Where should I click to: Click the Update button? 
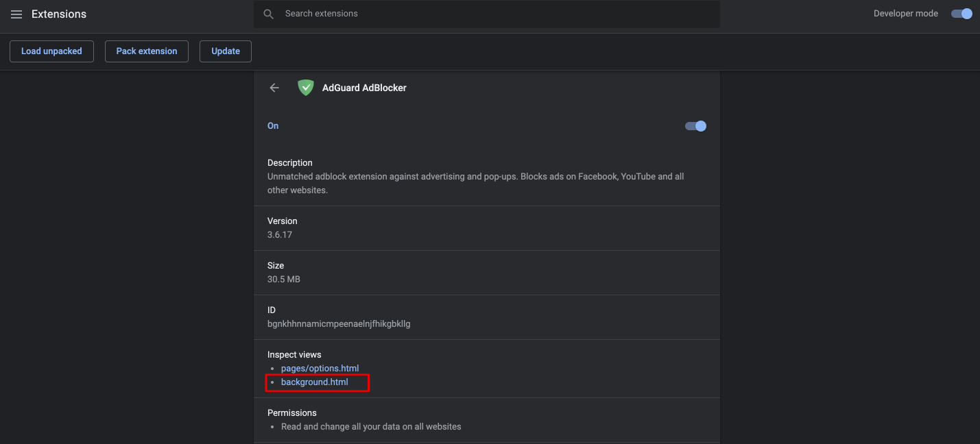pos(225,51)
